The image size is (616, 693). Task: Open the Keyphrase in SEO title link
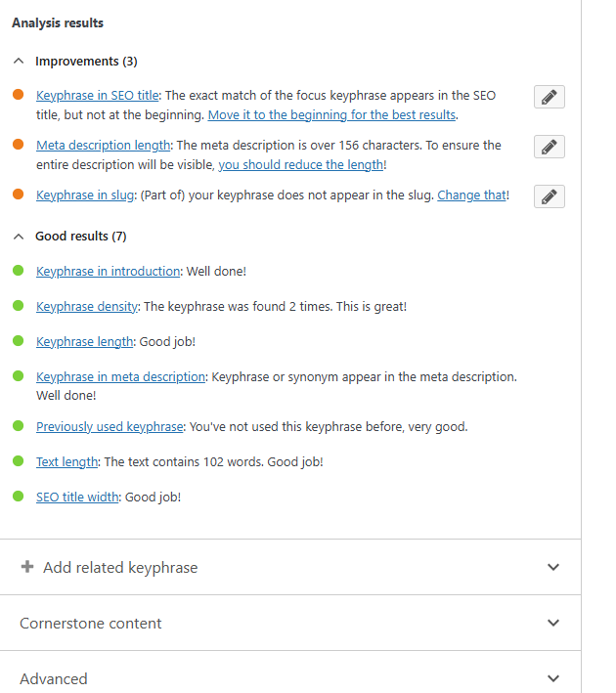98,96
